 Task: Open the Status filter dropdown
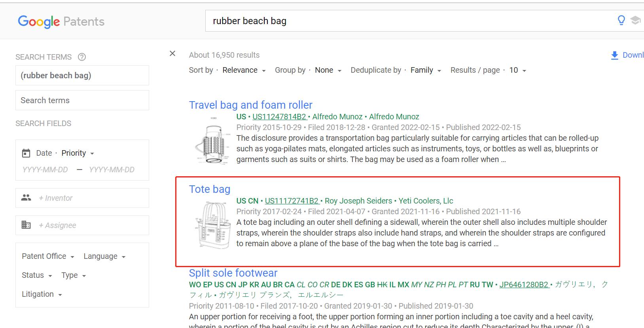pyautogui.click(x=37, y=275)
